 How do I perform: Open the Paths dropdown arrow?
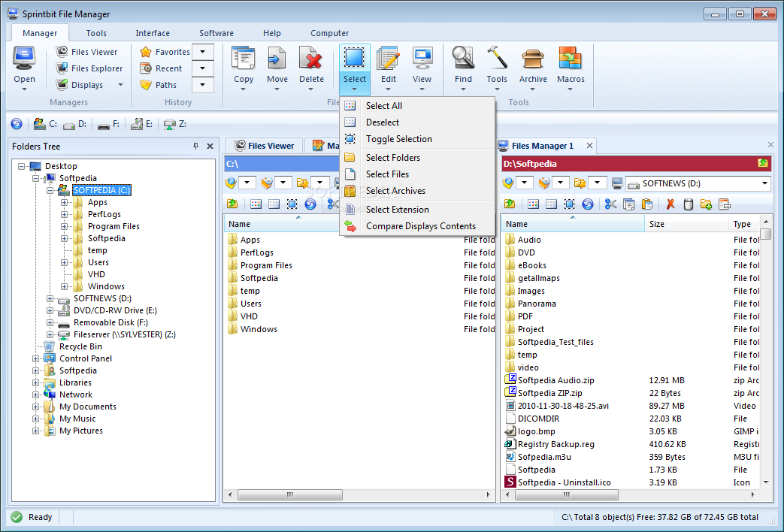point(202,84)
